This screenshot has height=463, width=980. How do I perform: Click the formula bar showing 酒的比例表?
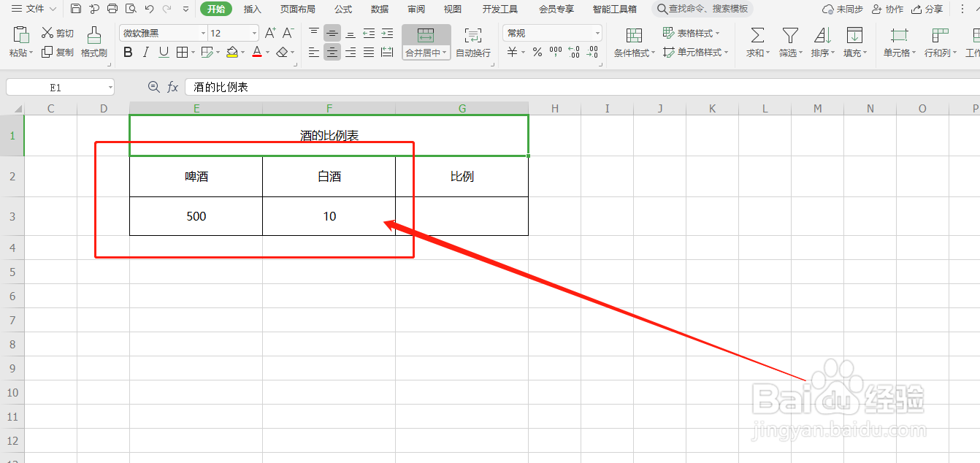pyautogui.click(x=582, y=87)
